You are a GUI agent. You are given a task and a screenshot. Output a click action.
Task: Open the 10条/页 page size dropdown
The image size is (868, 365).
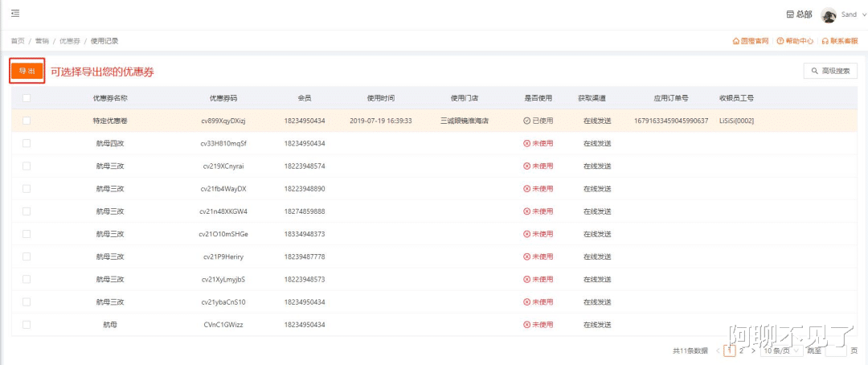(x=781, y=351)
